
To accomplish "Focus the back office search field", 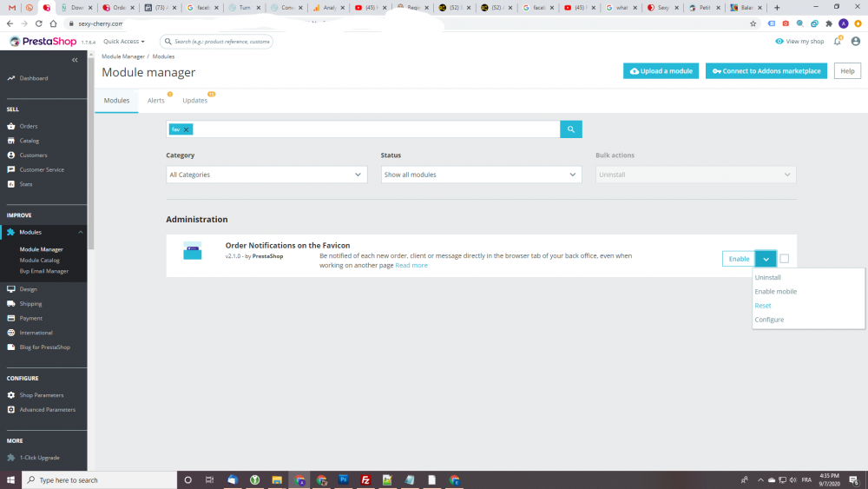I will [216, 42].
